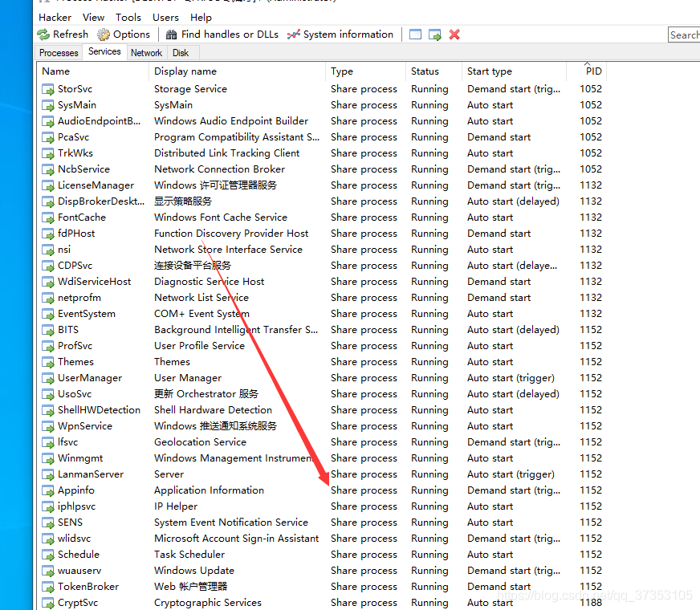700x610 pixels.
Task: Click the find window and thread icon
Action: (x=435, y=35)
